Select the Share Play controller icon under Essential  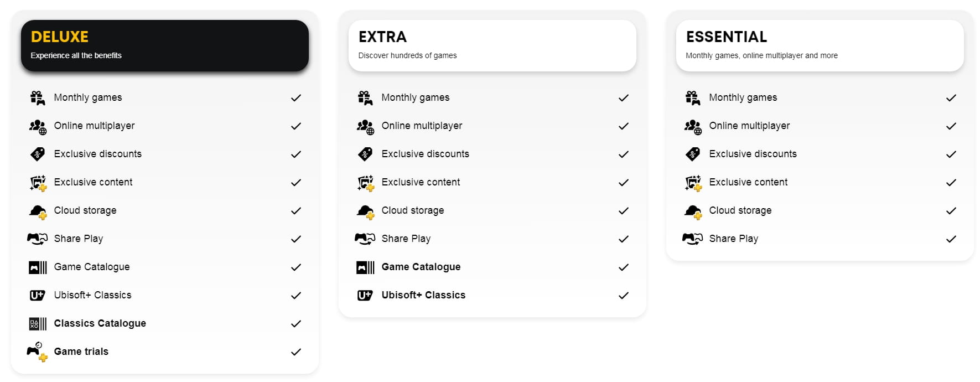point(693,239)
